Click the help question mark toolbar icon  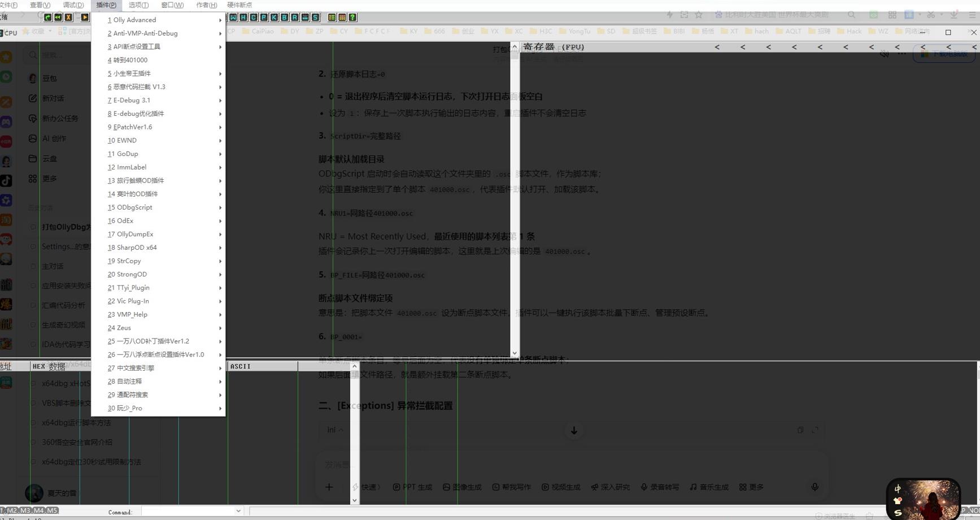[x=352, y=18]
